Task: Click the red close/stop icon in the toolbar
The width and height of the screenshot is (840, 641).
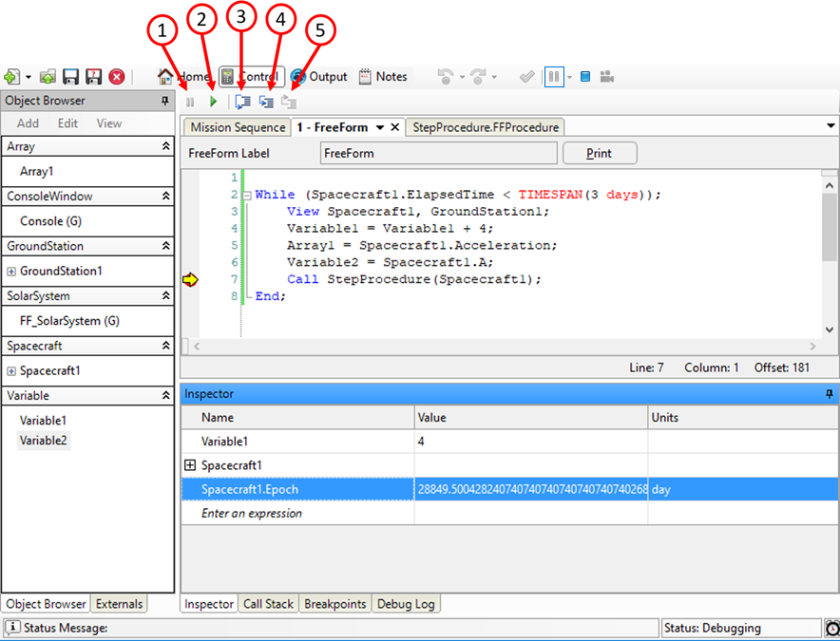Action: (x=116, y=77)
